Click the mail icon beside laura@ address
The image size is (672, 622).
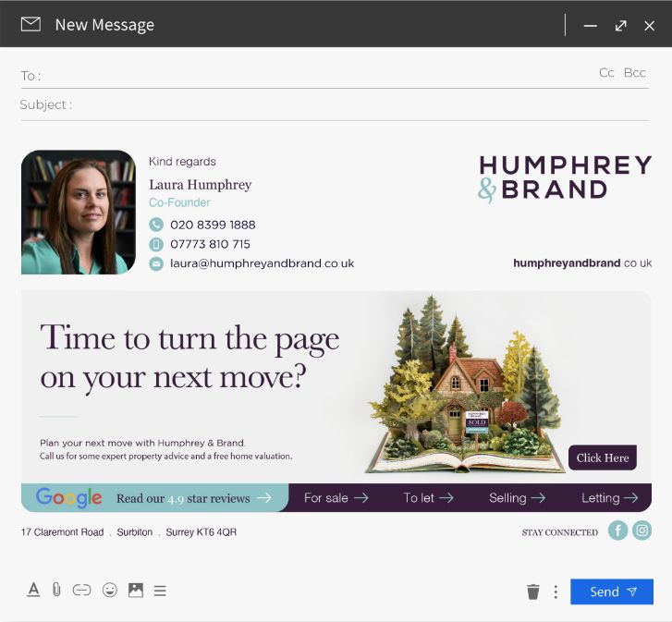click(x=156, y=263)
